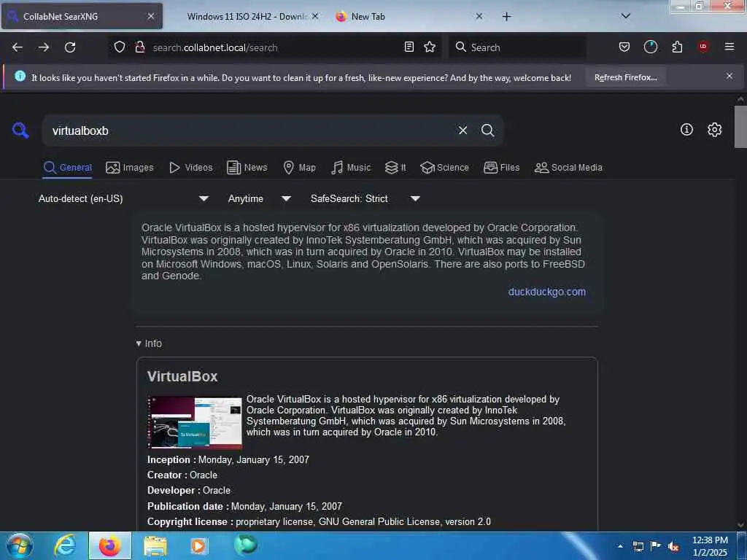
Task: Click the Inception date January 15, 2007
Action: click(253, 459)
